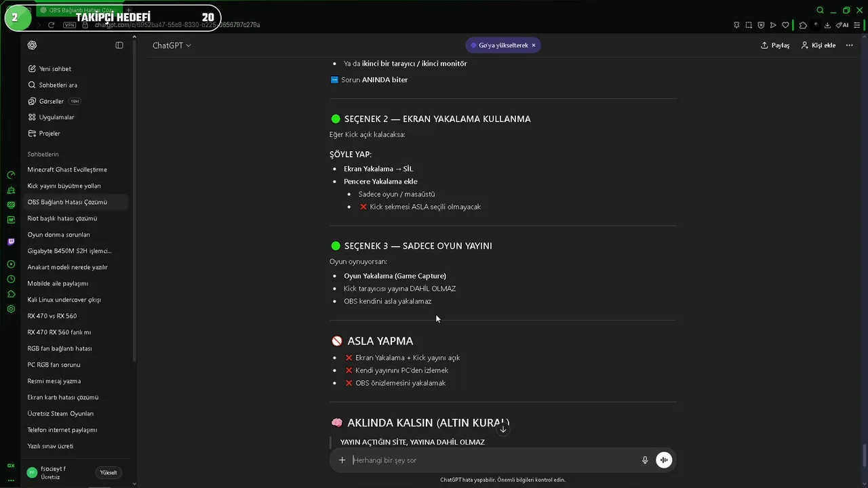Bookmark the page with the heart icon

tap(785, 25)
